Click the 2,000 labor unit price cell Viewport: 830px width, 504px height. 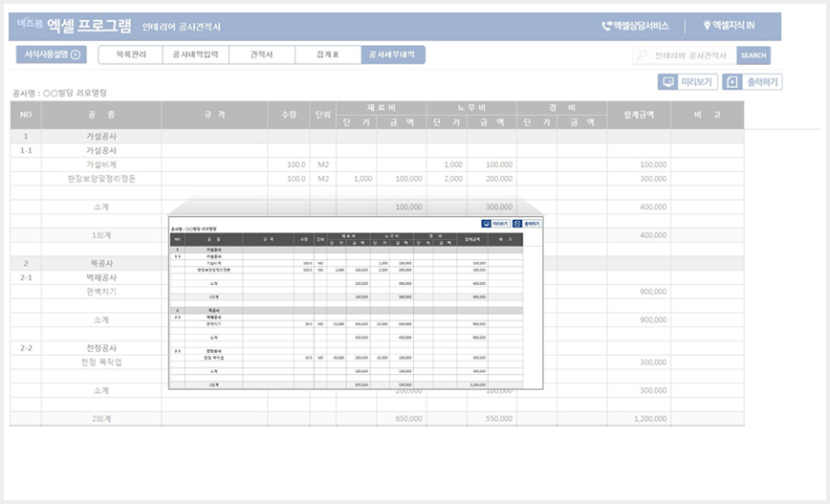[x=447, y=179]
